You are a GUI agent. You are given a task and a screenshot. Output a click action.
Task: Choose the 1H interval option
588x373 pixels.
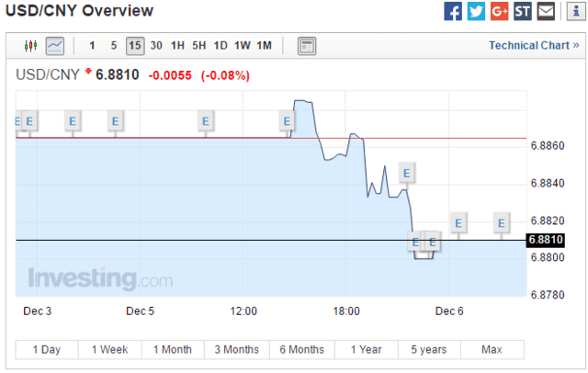tap(177, 46)
